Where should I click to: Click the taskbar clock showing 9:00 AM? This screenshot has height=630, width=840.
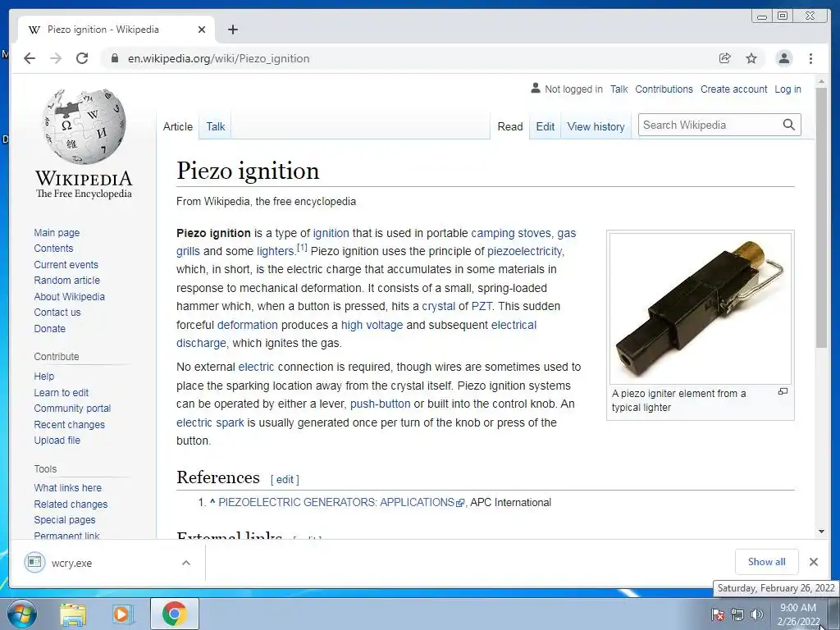coord(798,614)
